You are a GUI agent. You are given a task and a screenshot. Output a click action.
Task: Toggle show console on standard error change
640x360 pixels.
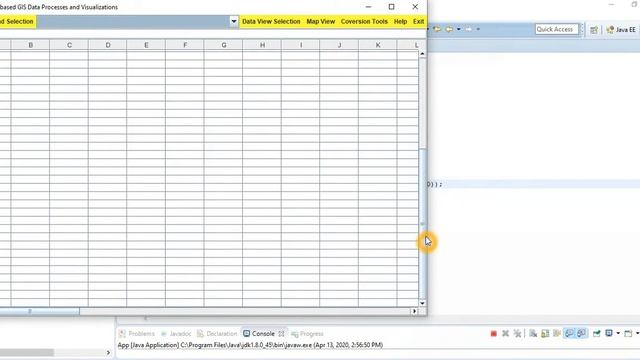(x=581, y=333)
